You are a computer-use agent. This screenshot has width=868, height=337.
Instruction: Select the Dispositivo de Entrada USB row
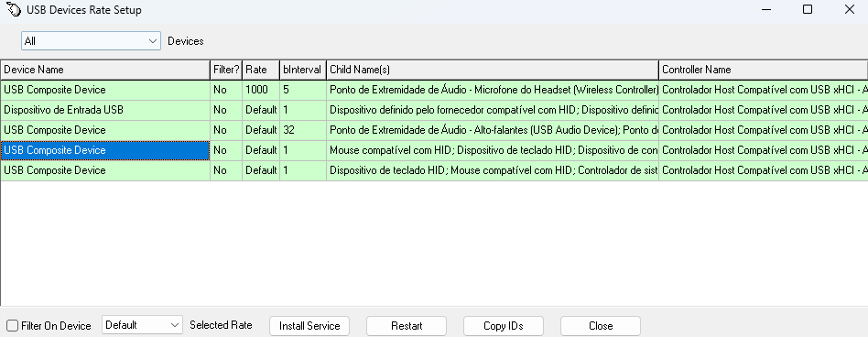pos(434,110)
